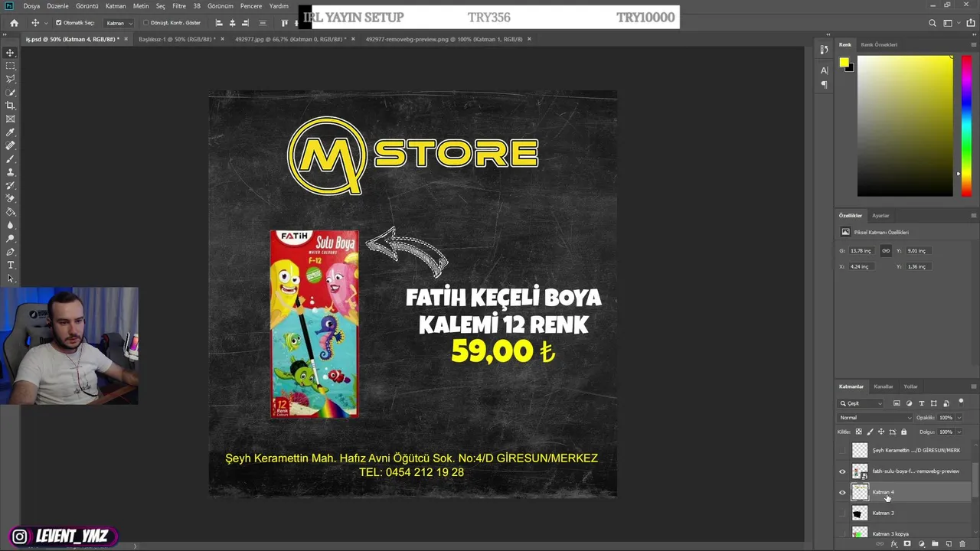Switch to Başlıksız-1 document tab

click(177, 39)
